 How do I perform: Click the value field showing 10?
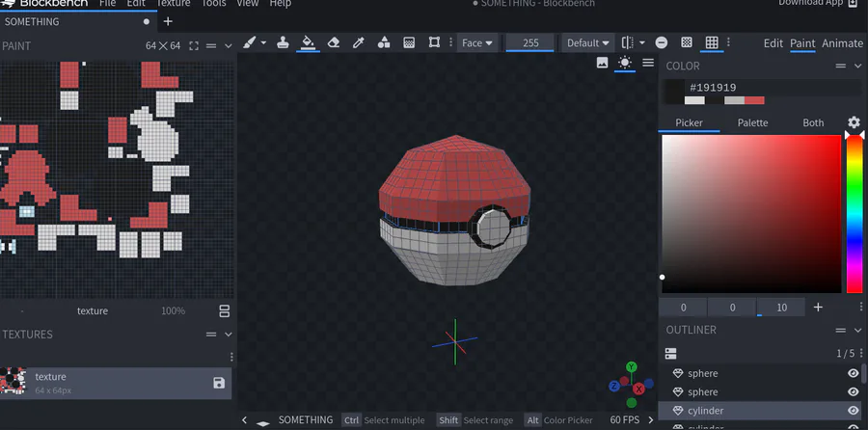pos(781,308)
